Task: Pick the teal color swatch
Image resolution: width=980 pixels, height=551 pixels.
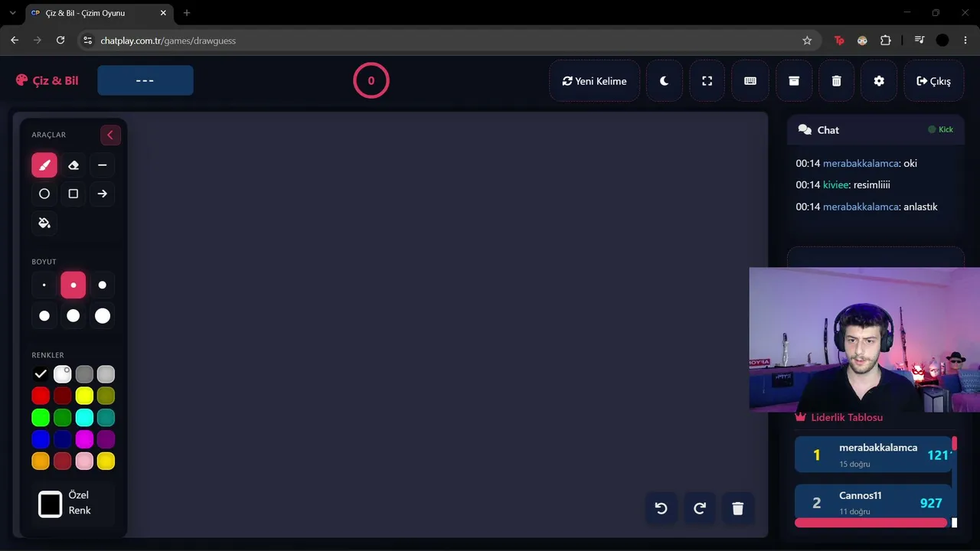Action: click(x=106, y=418)
